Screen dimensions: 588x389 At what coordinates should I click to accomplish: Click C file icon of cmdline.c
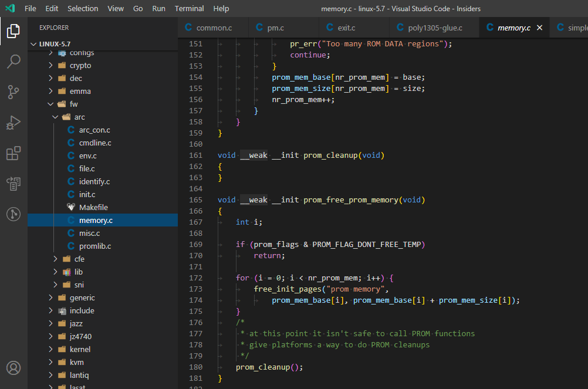(71, 143)
